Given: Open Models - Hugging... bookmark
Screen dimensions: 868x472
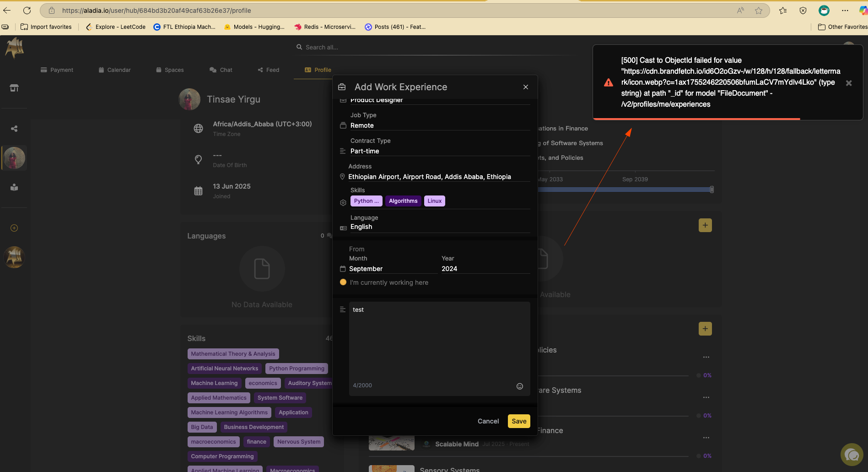Looking at the screenshot, I should click(254, 27).
